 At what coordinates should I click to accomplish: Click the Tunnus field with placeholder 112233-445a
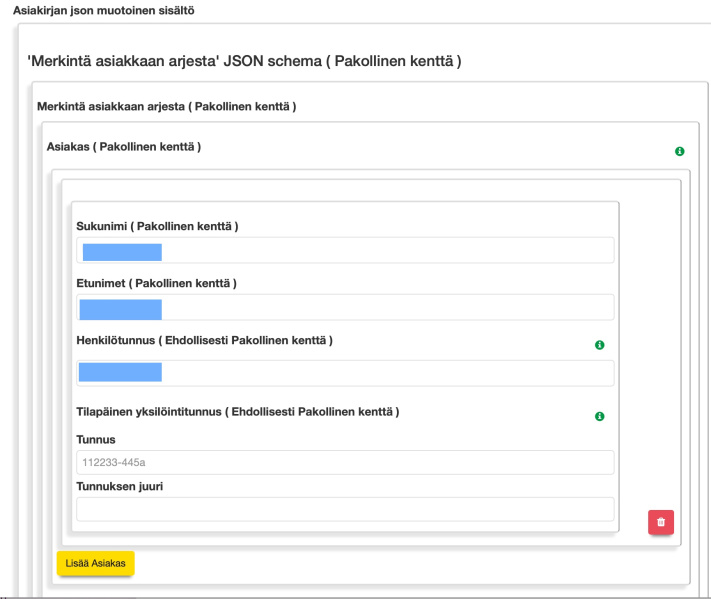[345, 462]
